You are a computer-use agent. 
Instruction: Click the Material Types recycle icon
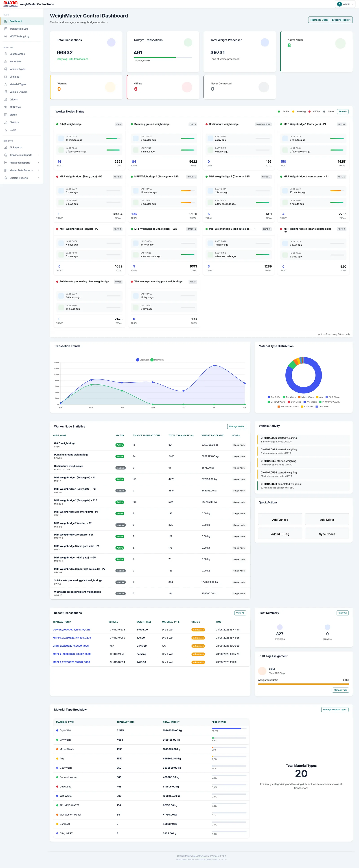(6, 84)
